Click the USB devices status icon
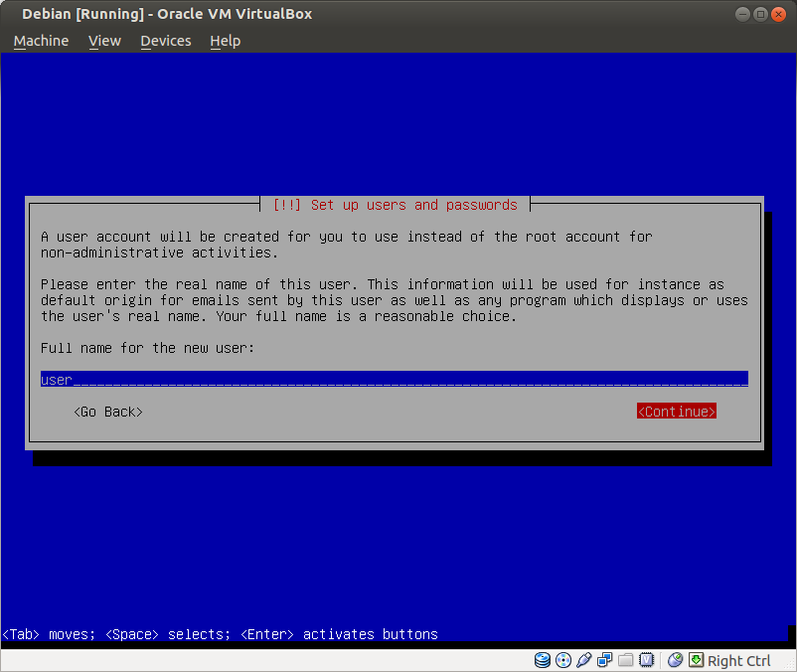Image resolution: width=797 pixels, height=672 pixels. click(584, 660)
